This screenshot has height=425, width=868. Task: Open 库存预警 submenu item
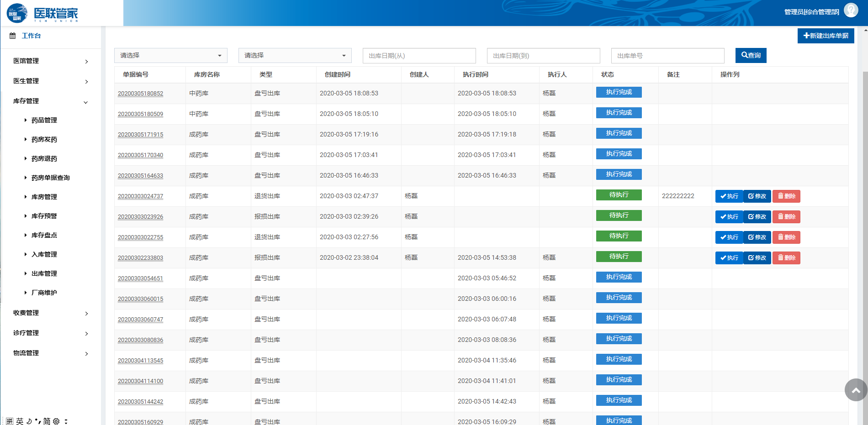[44, 216]
